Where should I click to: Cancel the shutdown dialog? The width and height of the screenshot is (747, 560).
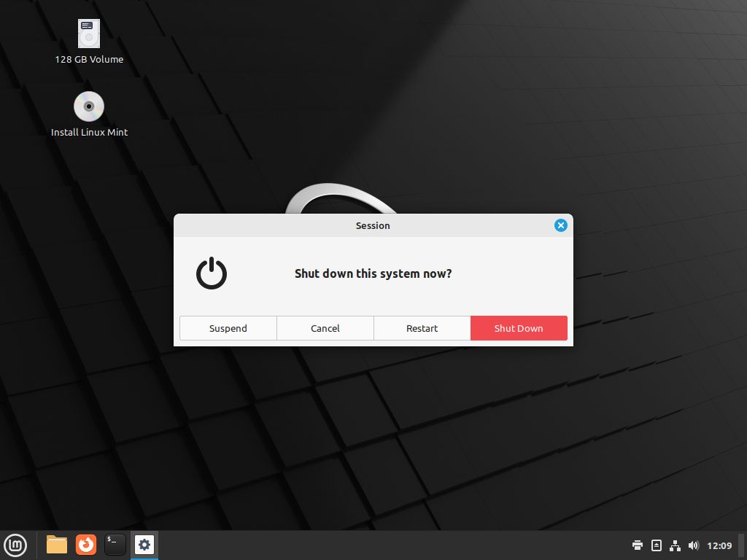click(325, 328)
